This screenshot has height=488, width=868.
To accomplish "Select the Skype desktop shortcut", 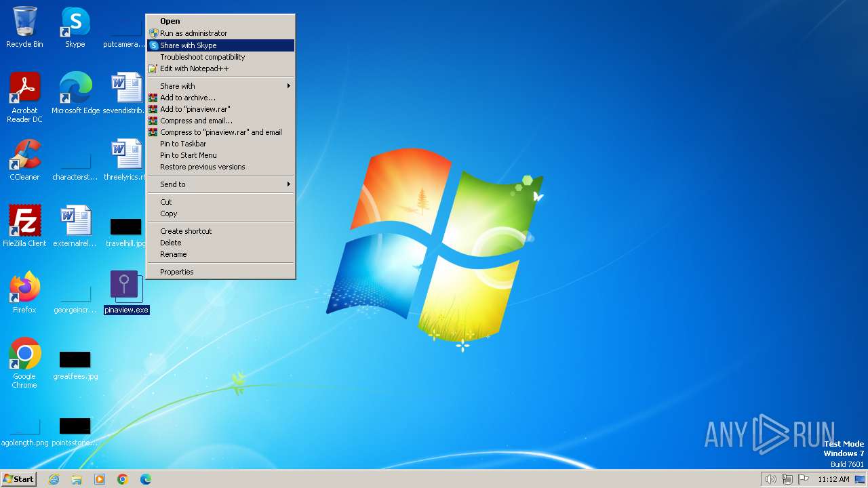I will pos(75,27).
